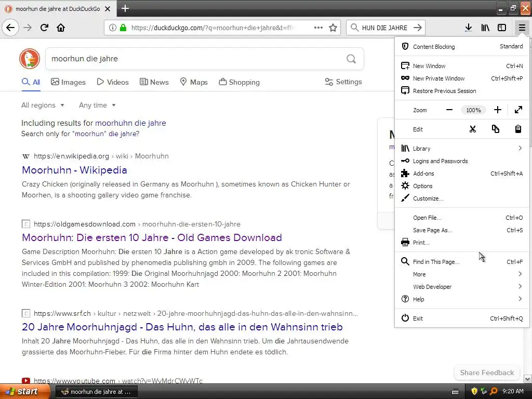The width and height of the screenshot is (532, 399).
Task: Reload the page with the refresh icon
Action: point(44,28)
